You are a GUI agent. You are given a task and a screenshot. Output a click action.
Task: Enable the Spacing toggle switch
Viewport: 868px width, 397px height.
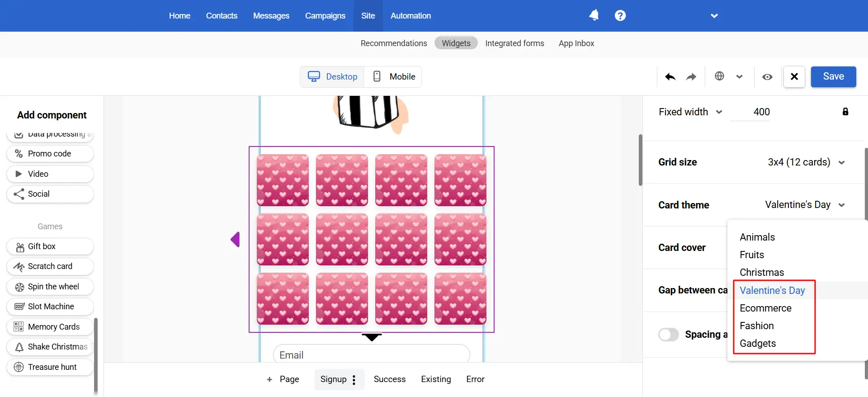(668, 335)
